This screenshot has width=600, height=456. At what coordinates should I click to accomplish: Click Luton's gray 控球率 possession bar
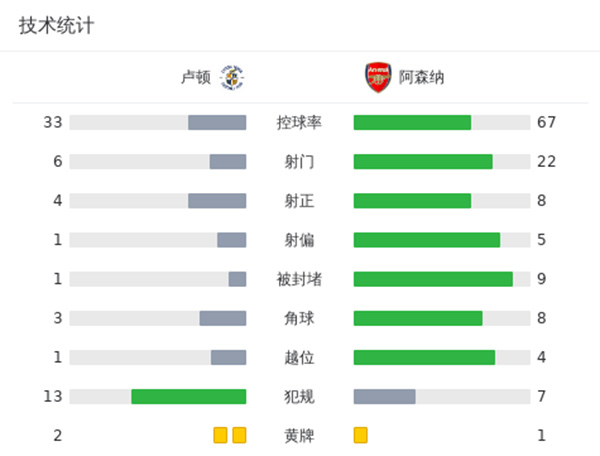coord(217,122)
